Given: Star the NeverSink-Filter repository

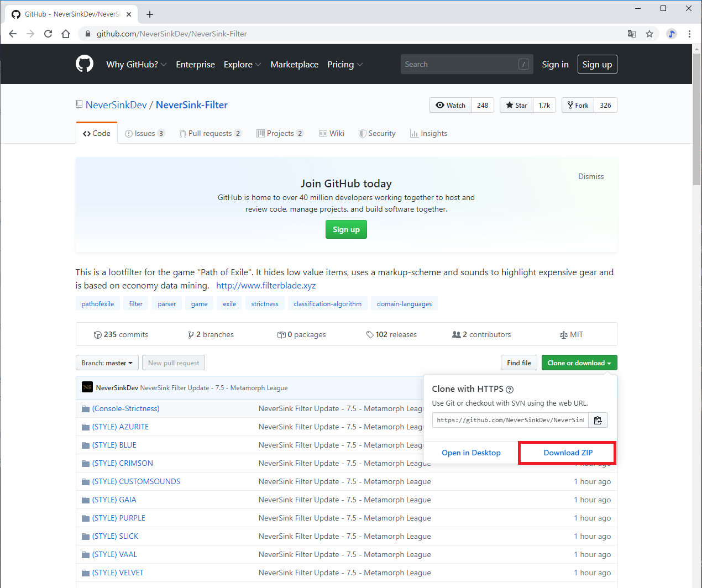Looking at the screenshot, I should click(516, 105).
